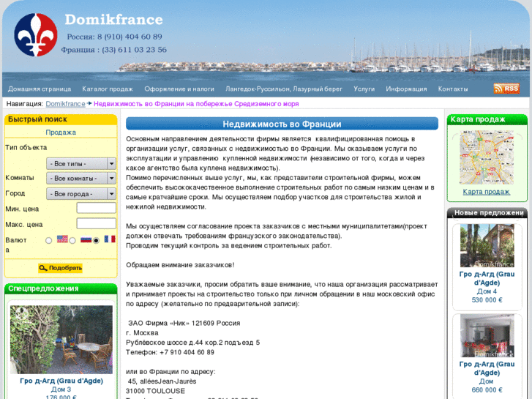Click Гро д-Агд link above Дом 3
532x399 pixels.
click(61, 381)
